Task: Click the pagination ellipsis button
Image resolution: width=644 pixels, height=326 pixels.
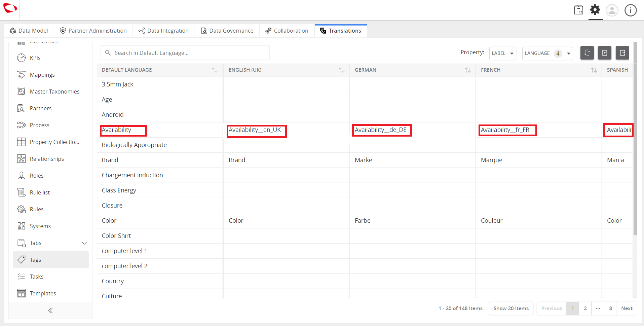Action: point(598,309)
